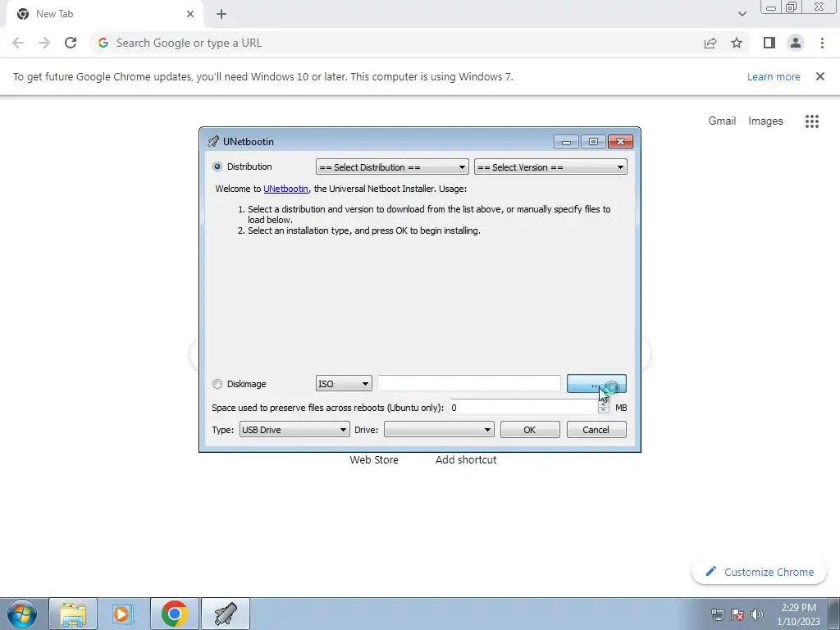Open the ISO format dropdown

(344, 384)
